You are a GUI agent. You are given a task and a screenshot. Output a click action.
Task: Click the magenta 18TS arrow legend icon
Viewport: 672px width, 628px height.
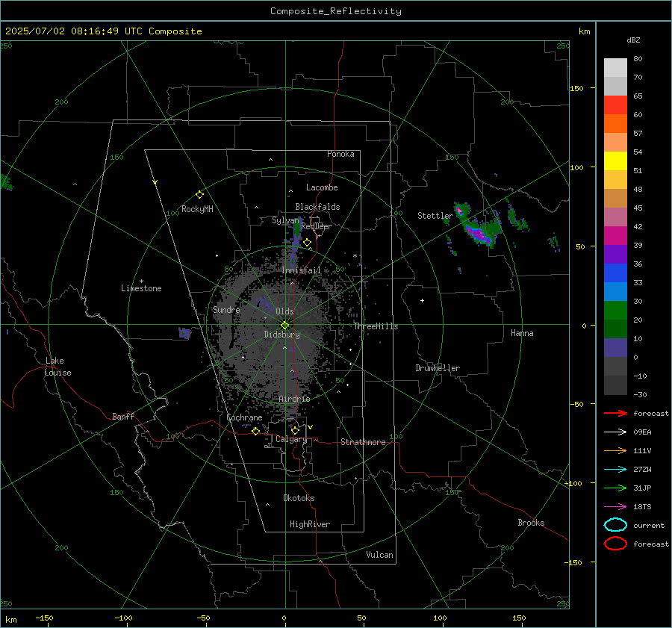[615, 507]
